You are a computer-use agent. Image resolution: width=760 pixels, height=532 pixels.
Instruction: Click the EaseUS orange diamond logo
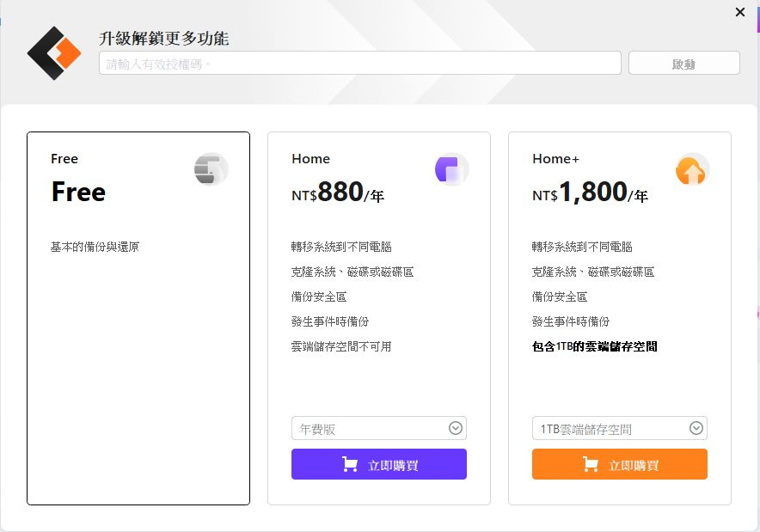[54, 53]
